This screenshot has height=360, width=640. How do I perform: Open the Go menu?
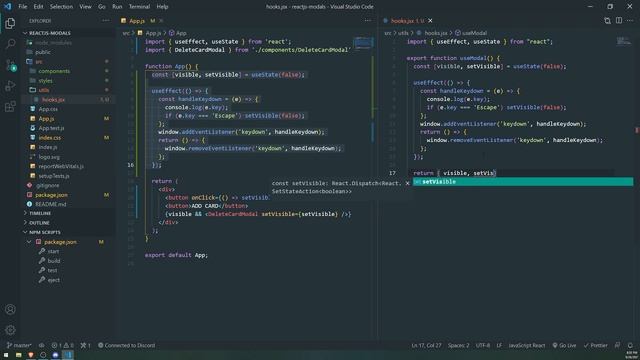click(x=102, y=7)
